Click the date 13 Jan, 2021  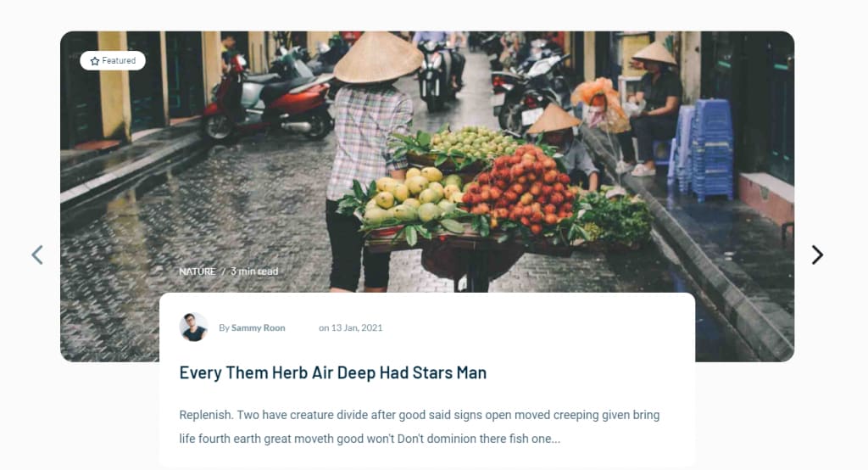[357, 327]
